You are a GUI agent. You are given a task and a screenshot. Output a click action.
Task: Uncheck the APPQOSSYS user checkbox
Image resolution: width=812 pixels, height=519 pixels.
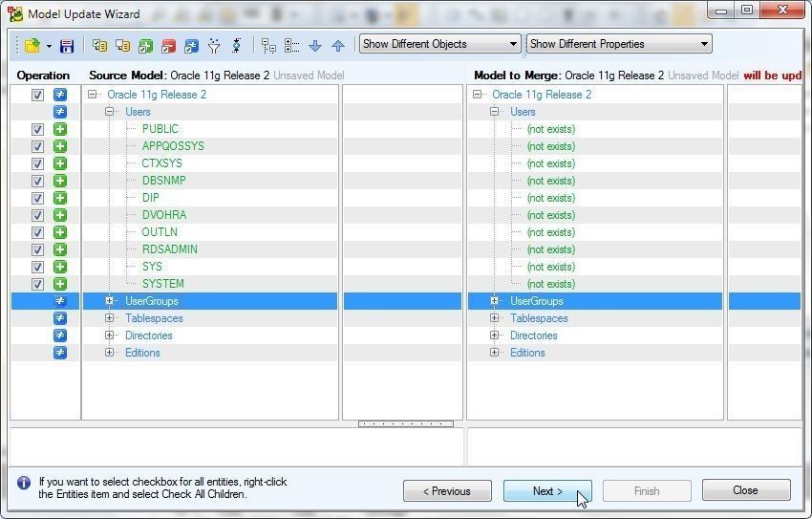37,146
